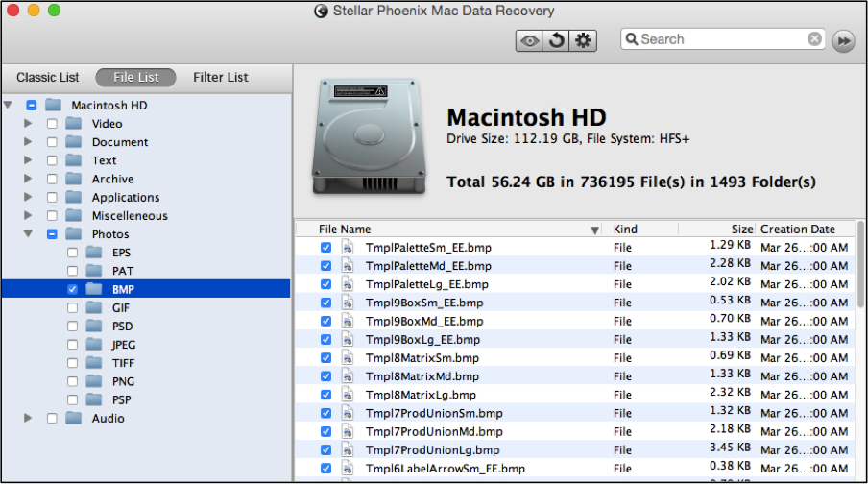Click the Macintosh HD folder icon in tree
868x484 pixels.
point(53,105)
